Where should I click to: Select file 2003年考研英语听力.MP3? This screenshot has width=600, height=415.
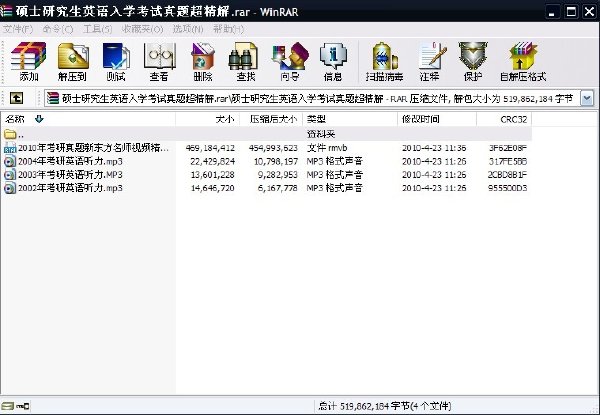click(70, 175)
